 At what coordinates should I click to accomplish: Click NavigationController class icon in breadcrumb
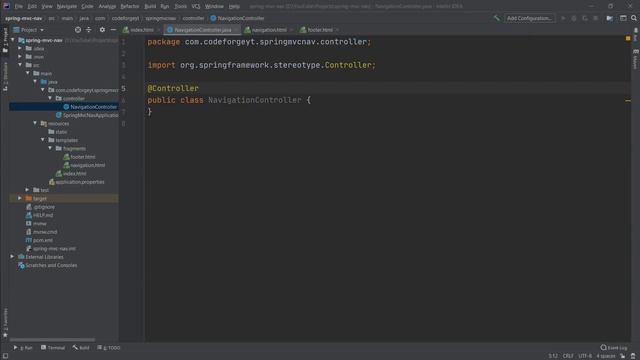213,18
